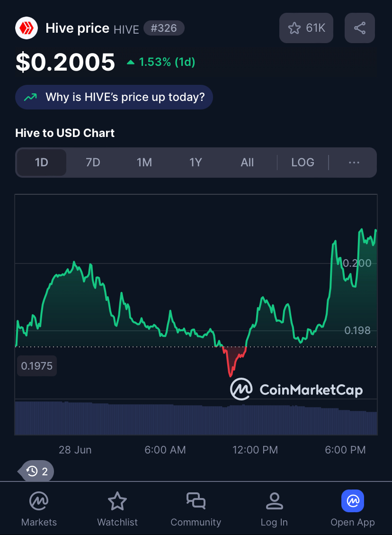Screen dimensions: 392x535
Task: Click the volume bars below the chart
Action: (x=196, y=418)
